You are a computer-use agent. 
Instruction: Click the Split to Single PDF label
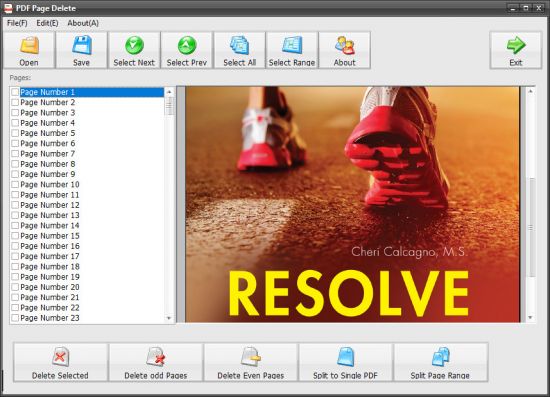click(346, 376)
